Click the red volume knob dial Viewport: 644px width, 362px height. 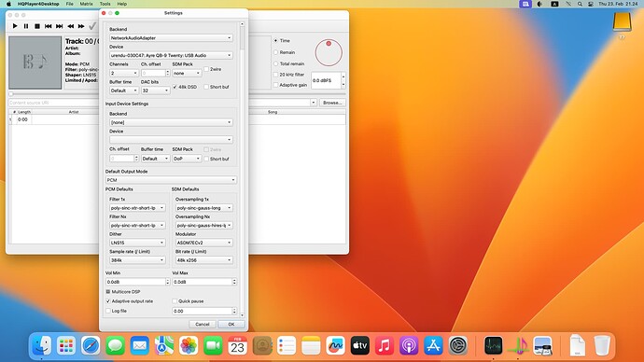[329, 52]
